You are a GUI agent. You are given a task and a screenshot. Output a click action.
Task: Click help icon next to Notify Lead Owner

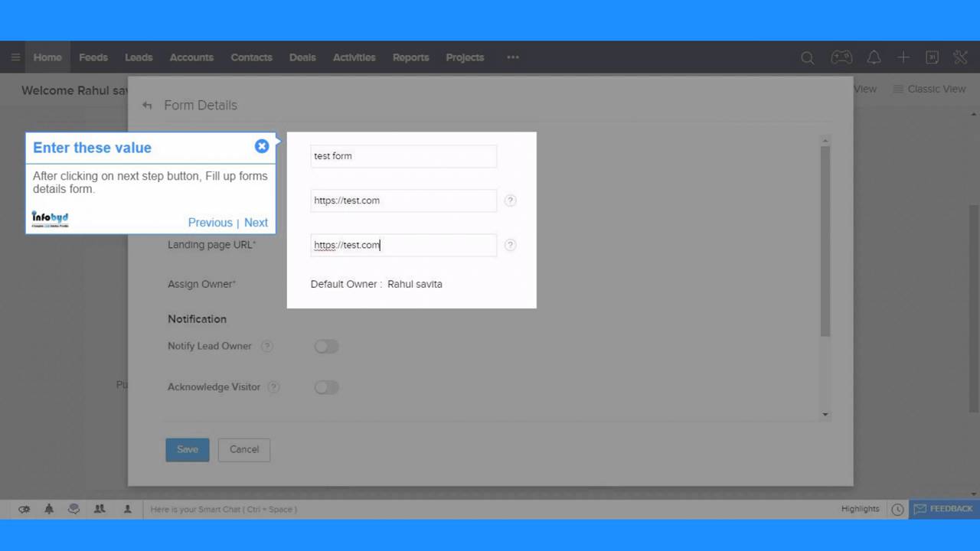tap(266, 346)
